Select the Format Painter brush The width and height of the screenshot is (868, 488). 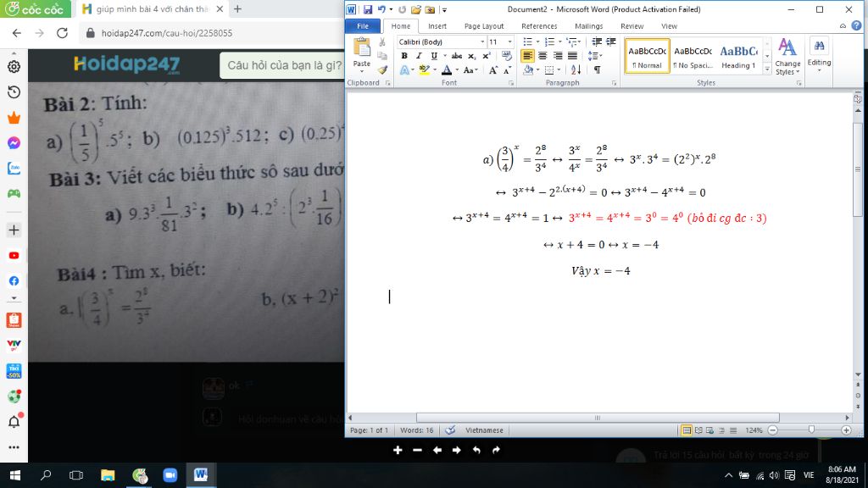(x=382, y=69)
